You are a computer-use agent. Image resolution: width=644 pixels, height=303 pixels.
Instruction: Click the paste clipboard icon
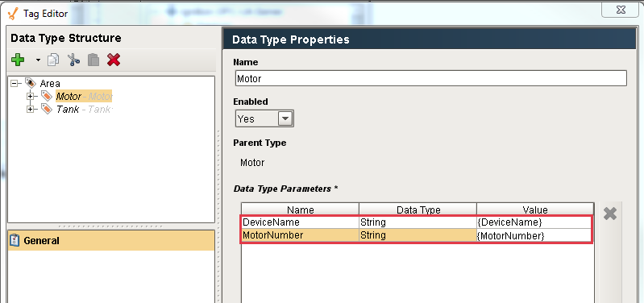click(x=93, y=60)
